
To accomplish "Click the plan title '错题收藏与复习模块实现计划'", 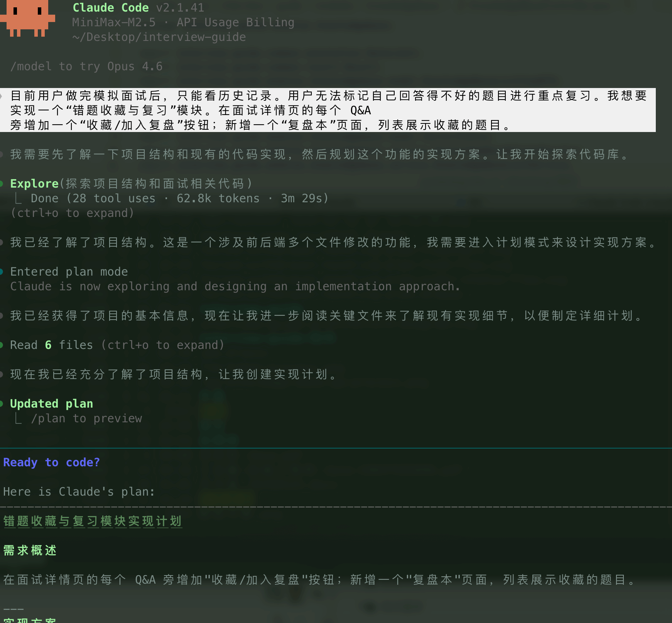I will [93, 521].
